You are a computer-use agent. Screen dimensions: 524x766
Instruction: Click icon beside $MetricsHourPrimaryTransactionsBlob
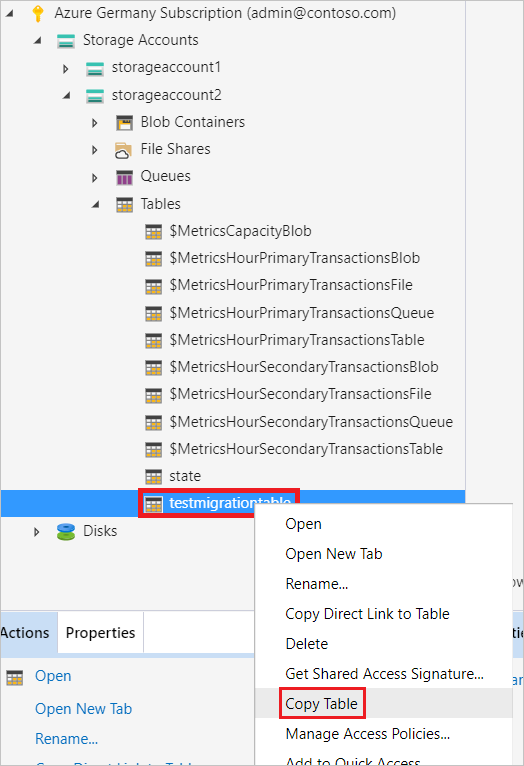click(x=153, y=259)
